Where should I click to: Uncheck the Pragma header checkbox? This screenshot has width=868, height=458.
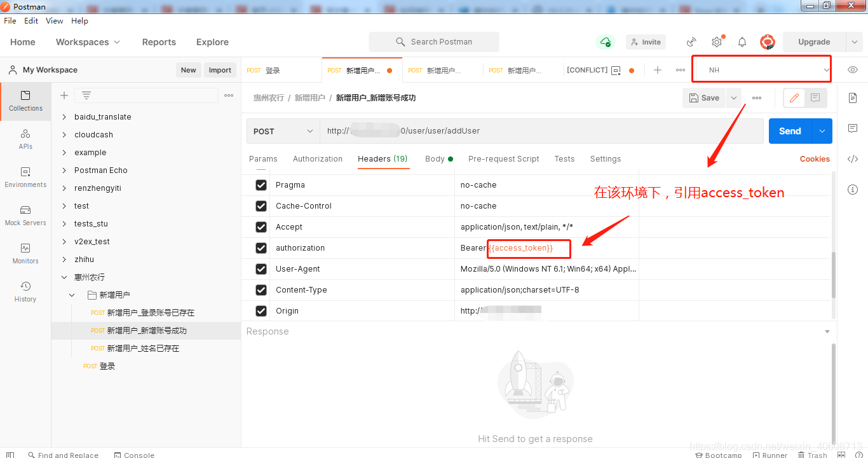coord(261,185)
